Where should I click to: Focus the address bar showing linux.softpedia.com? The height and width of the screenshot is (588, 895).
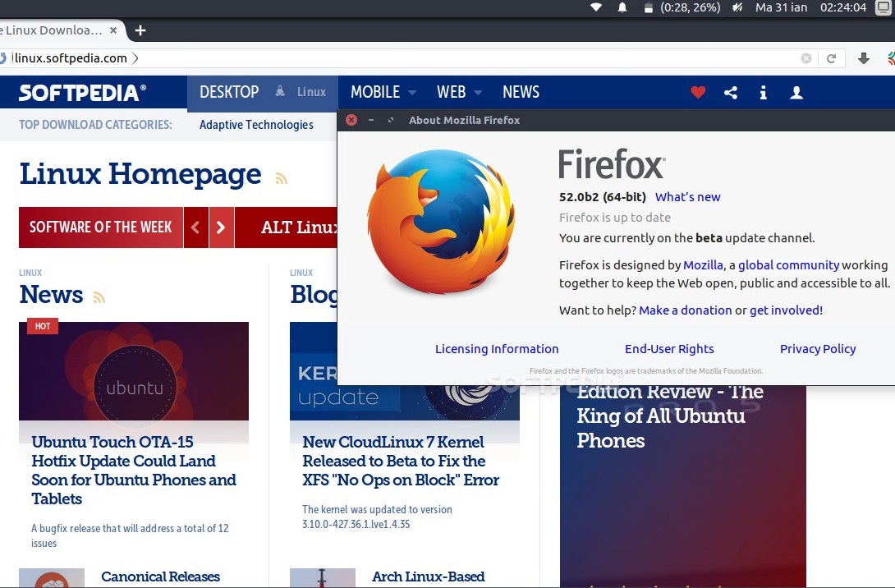400,58
